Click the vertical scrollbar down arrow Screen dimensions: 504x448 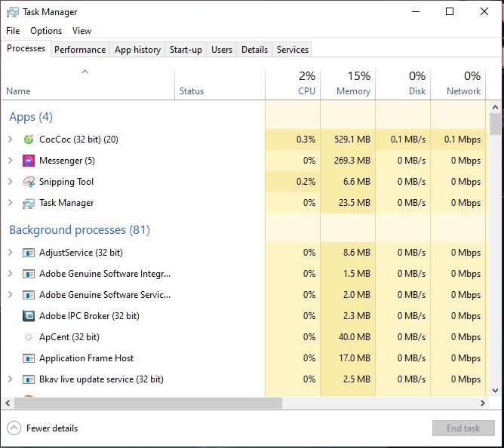tap(495, 391)
